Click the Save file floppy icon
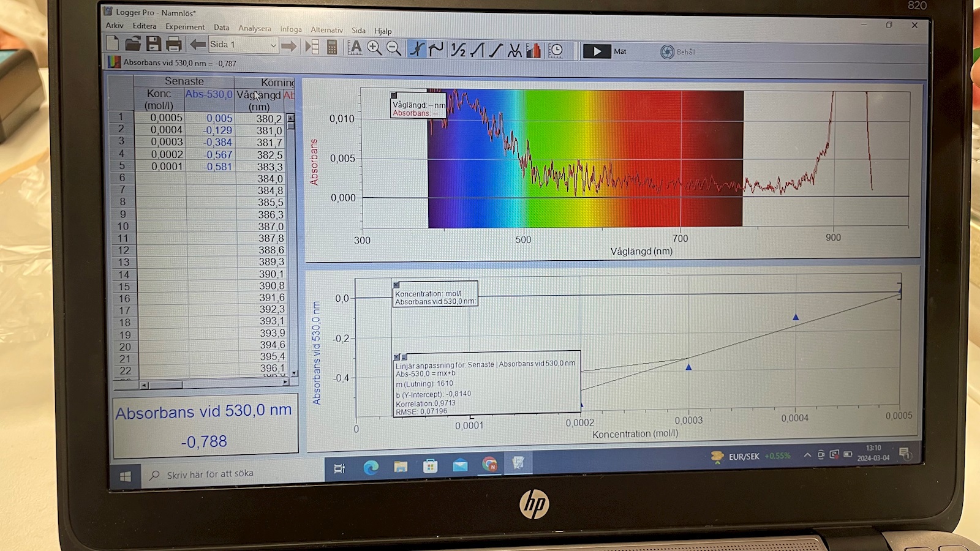The height and width of the screenshot is (551, 980). (x=153, y=44)
